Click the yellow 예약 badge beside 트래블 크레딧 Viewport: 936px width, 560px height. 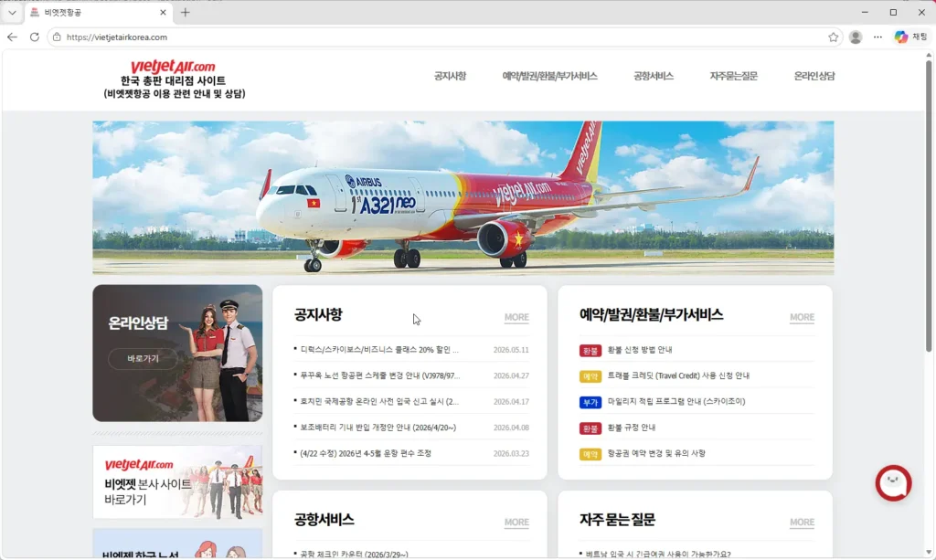coord(590,376)
